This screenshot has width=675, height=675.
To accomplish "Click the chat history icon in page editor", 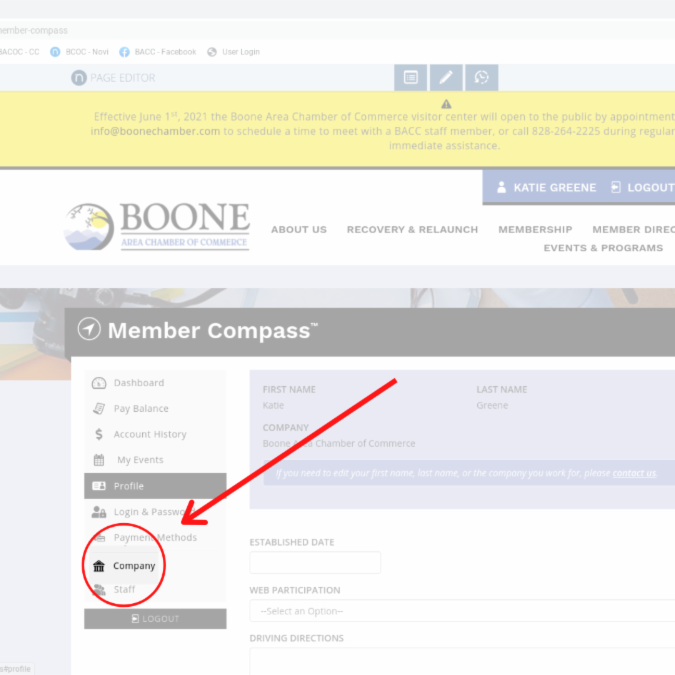I will coord(481,77).
